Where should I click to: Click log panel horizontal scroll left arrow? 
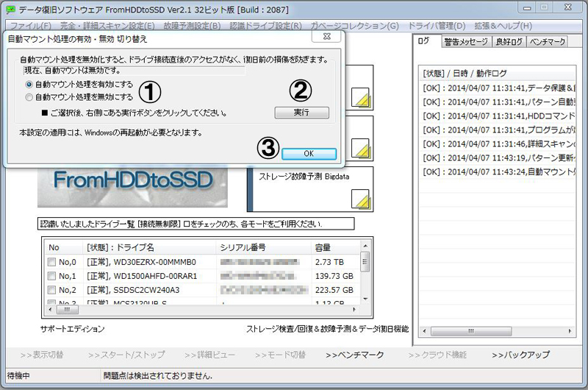[425, 331]
